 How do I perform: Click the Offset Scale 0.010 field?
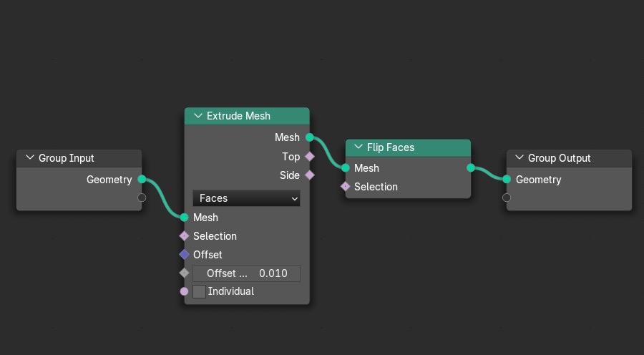pyautogui.click(x=246, y=273)
